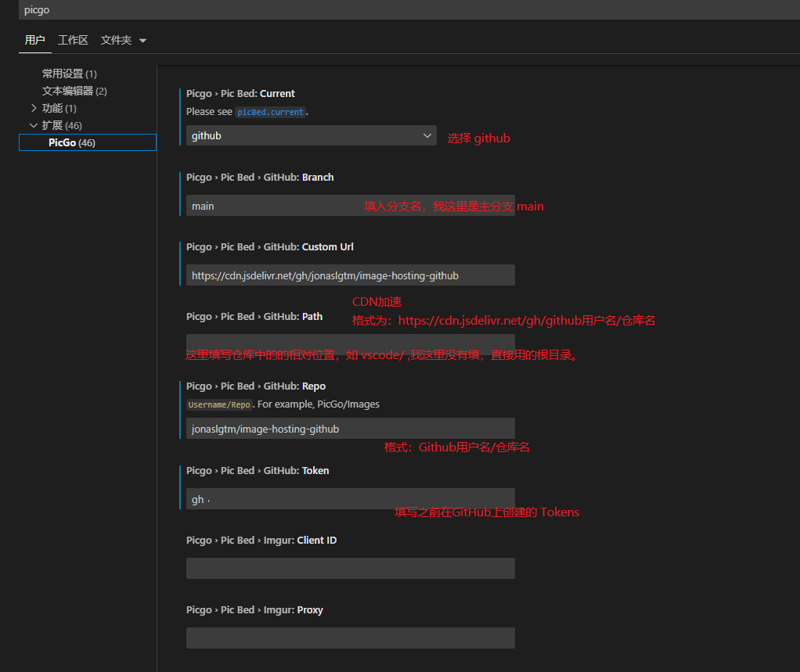Open the dropdown arrow beside 文件夹
The width and height of the screenshot is (800, 672).
coord(142,41)
